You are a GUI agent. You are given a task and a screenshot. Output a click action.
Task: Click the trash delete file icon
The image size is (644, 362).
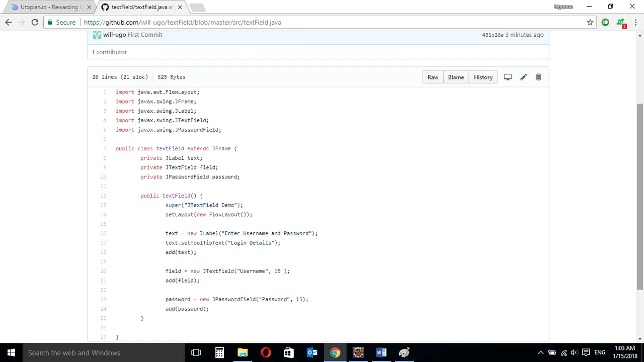(538, 77)
